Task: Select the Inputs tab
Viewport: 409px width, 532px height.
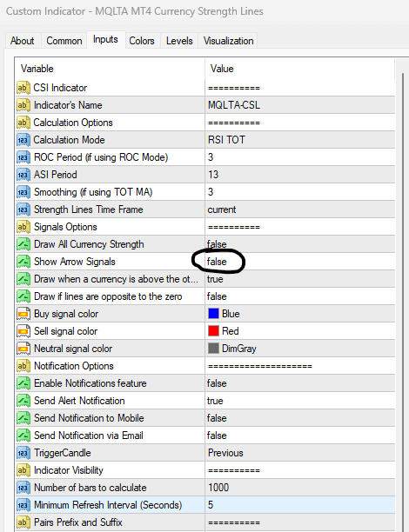Action: (x=105, y=39)
